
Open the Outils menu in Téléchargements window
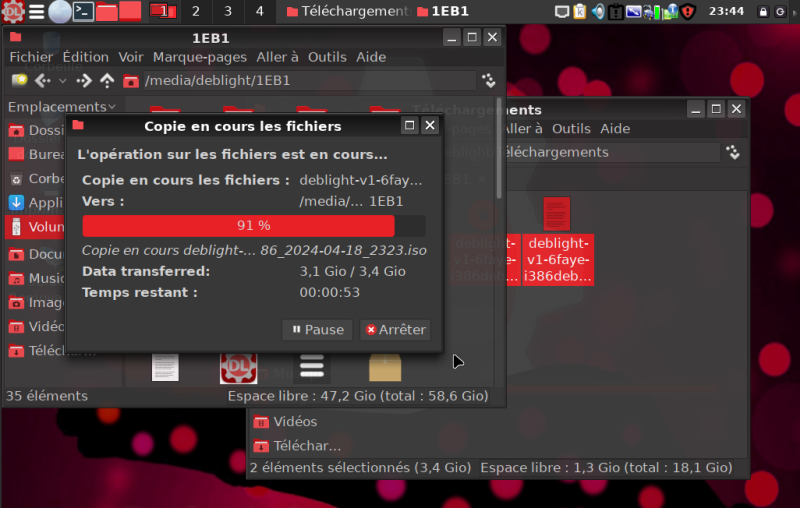[x=571, y=128]
